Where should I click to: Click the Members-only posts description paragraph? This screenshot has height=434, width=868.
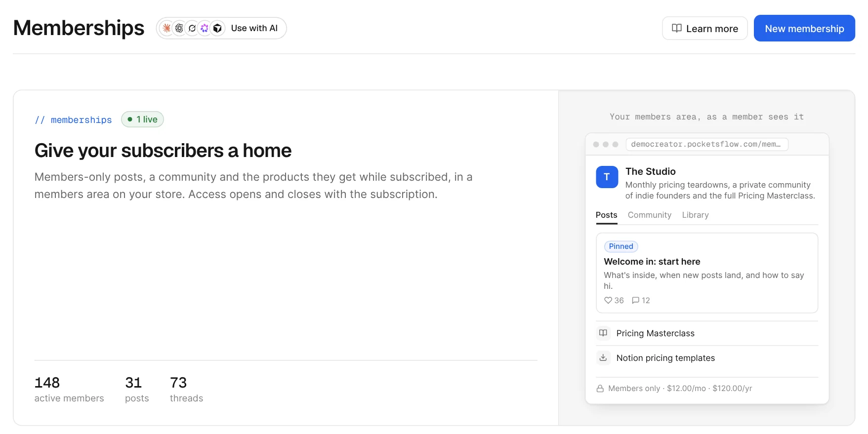click(x=253, y=186)
